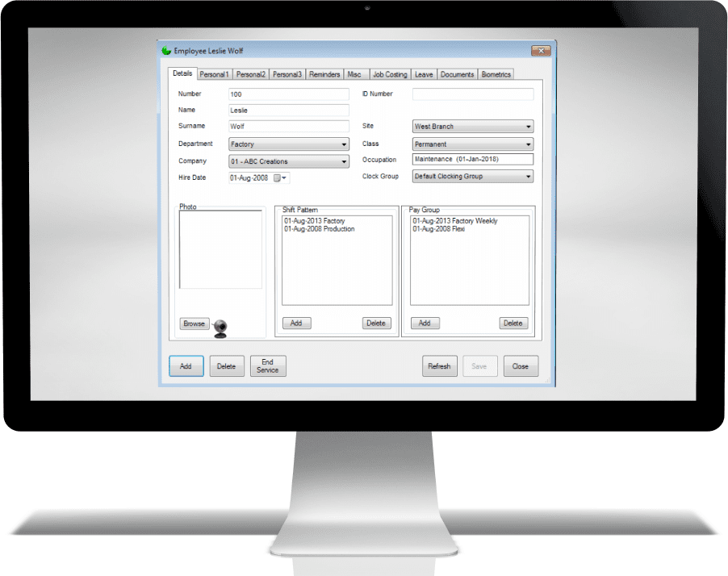This screenshot has width=728, height=576.
Task: Go to the Leave tab
Action: 424,75
